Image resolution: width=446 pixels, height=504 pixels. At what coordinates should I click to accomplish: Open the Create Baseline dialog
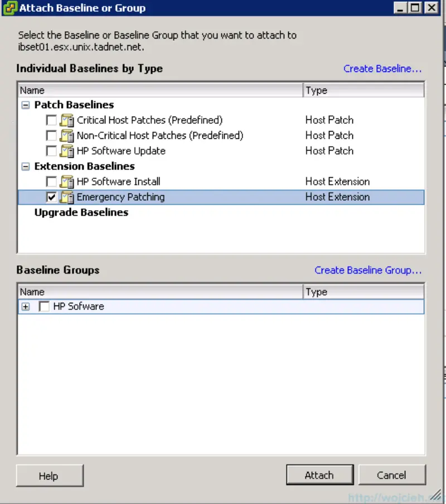point(382,69)
